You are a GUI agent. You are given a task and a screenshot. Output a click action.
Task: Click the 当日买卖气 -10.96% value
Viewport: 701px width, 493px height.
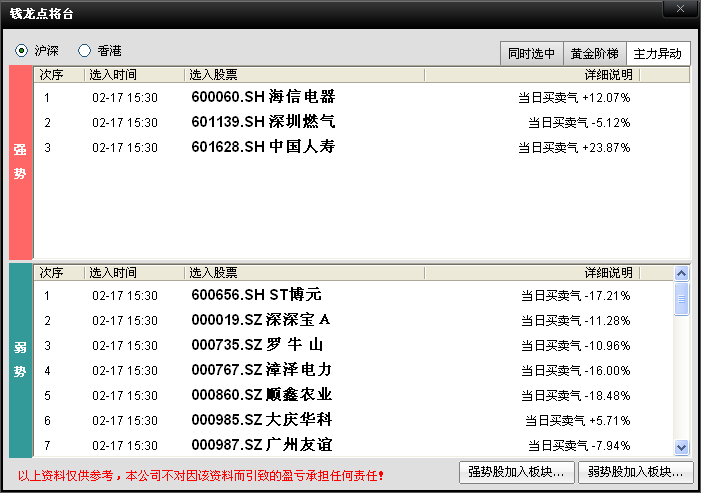click(x=576, y=346)
